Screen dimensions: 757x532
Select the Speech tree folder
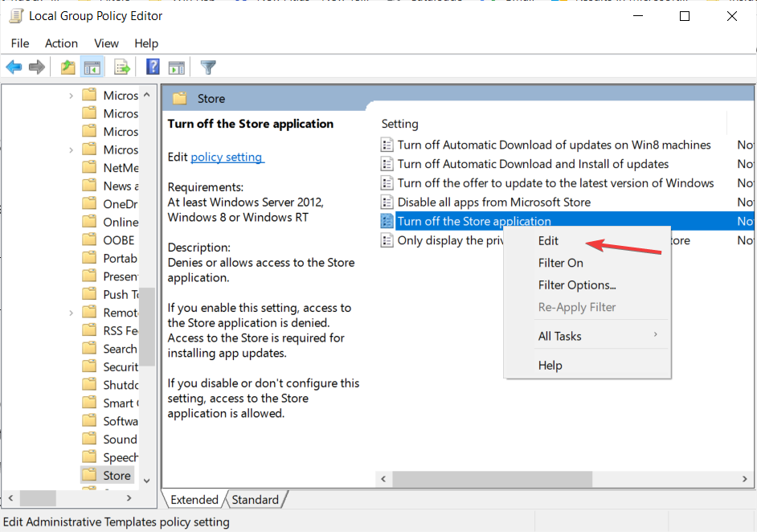coord(121,457)
